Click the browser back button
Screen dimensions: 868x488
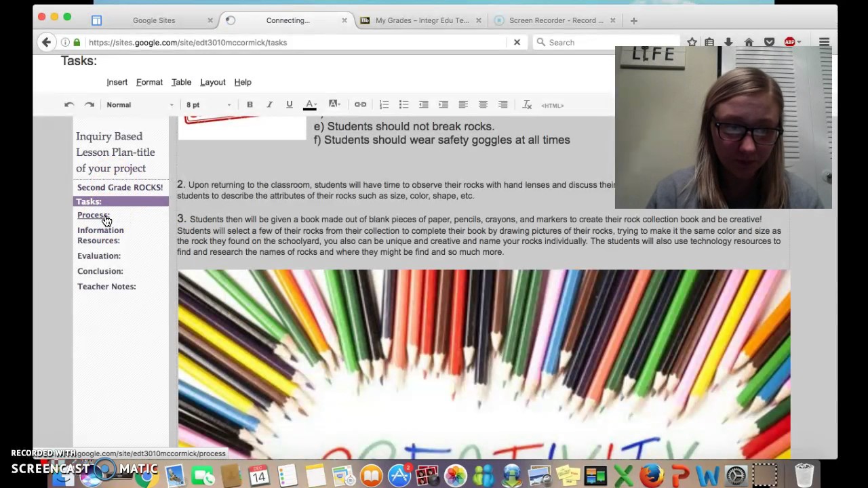click(46, 42)
